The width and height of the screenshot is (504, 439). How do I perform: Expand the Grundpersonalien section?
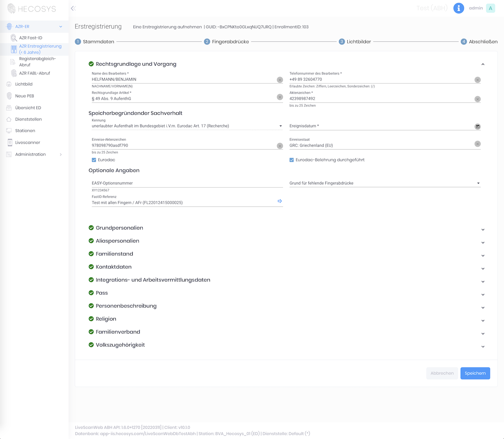pos(483,230)
